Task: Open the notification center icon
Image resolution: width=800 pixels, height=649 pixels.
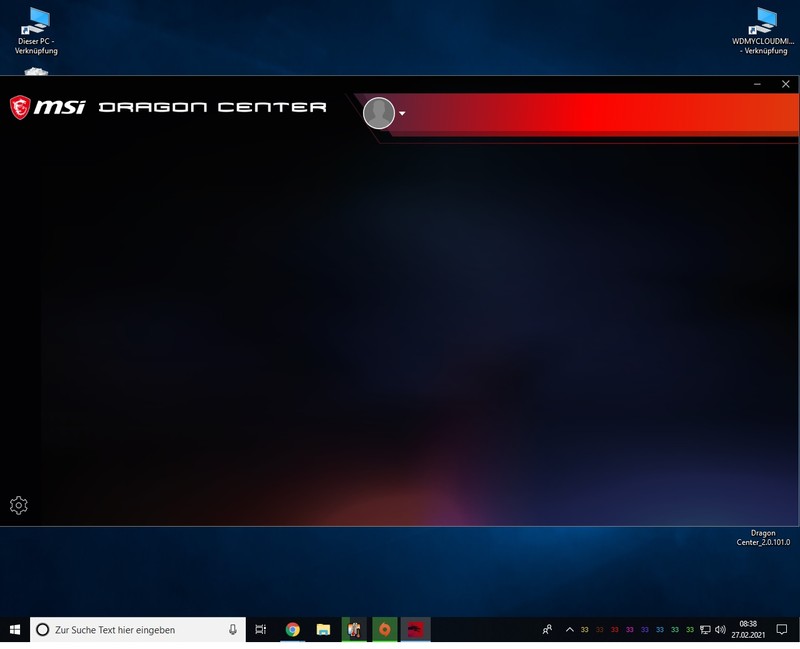Action: (x=782, y=630)
